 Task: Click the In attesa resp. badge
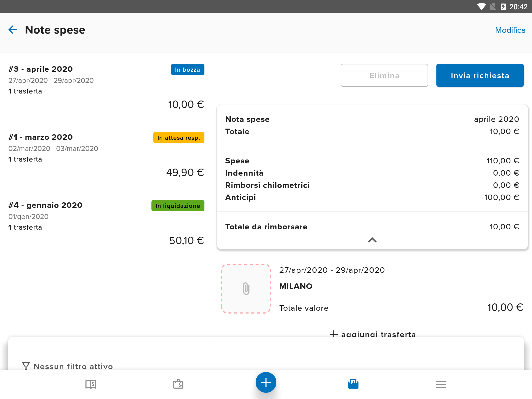[x=179, y=138]
